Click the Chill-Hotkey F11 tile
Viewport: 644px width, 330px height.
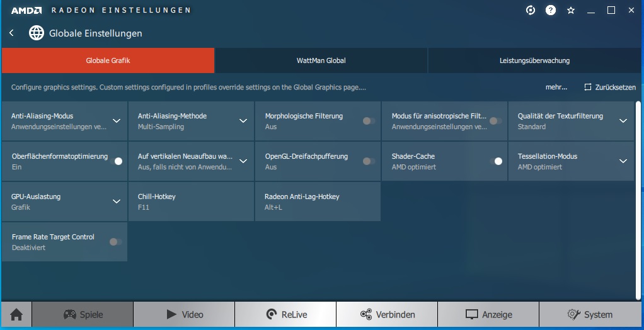pyautogui.click(x=191, y=202)
